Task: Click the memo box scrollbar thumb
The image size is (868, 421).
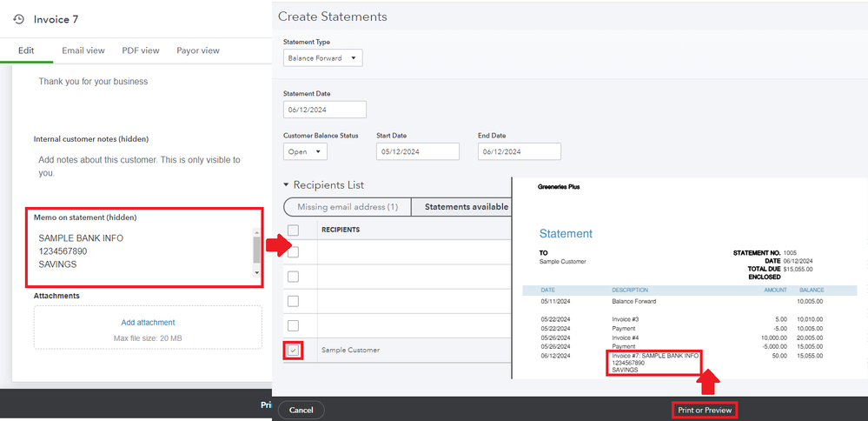Action: point(256,250)
